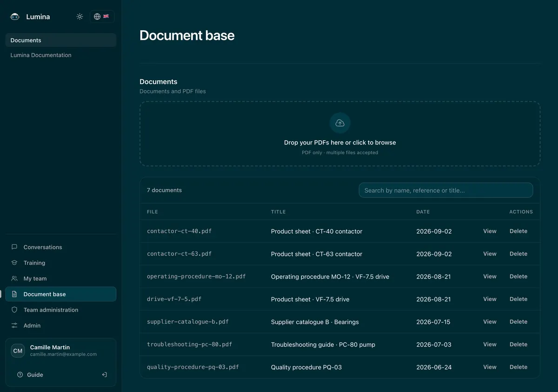Image resolution: width=558 pixels, height=392 pixels.
Task: View operating-procedure-mo-12.pdf
Action: pos(490,276)
